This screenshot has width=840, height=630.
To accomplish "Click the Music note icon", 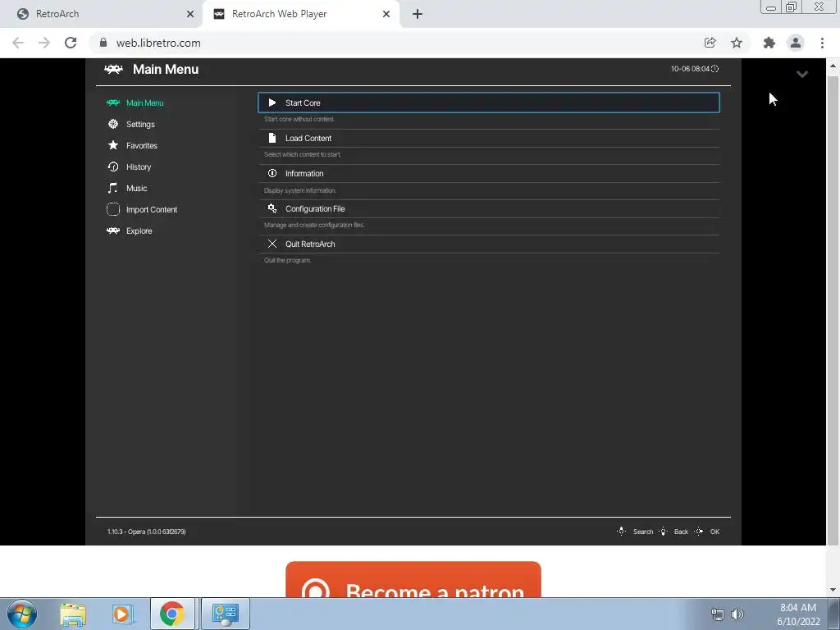I will (x=112, y=188).
